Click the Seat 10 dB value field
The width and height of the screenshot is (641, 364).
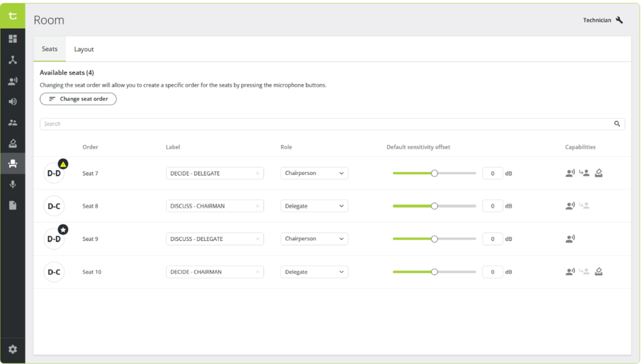(492, 272)
